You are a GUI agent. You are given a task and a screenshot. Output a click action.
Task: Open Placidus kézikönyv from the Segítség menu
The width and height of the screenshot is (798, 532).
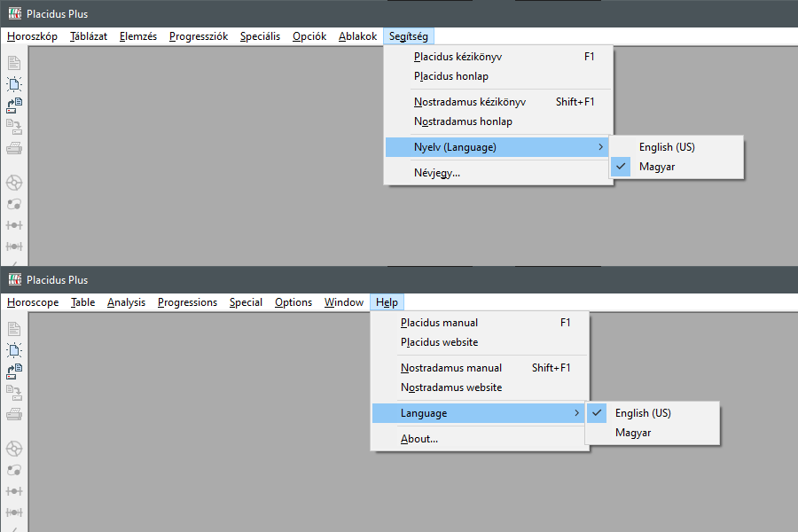pos(498,57)
